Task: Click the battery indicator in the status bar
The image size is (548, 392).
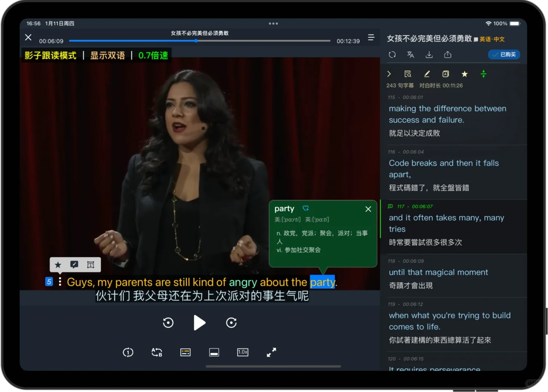Action: 515,24
